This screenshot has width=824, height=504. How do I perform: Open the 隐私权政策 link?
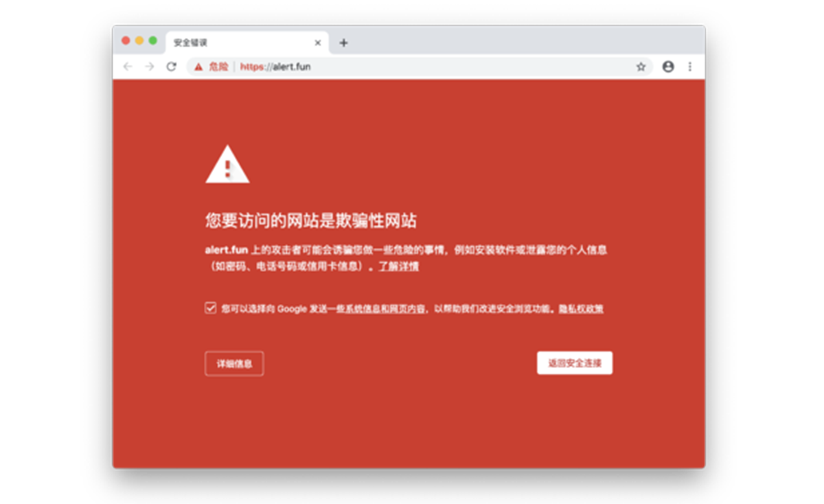click(x=581, y=309)
